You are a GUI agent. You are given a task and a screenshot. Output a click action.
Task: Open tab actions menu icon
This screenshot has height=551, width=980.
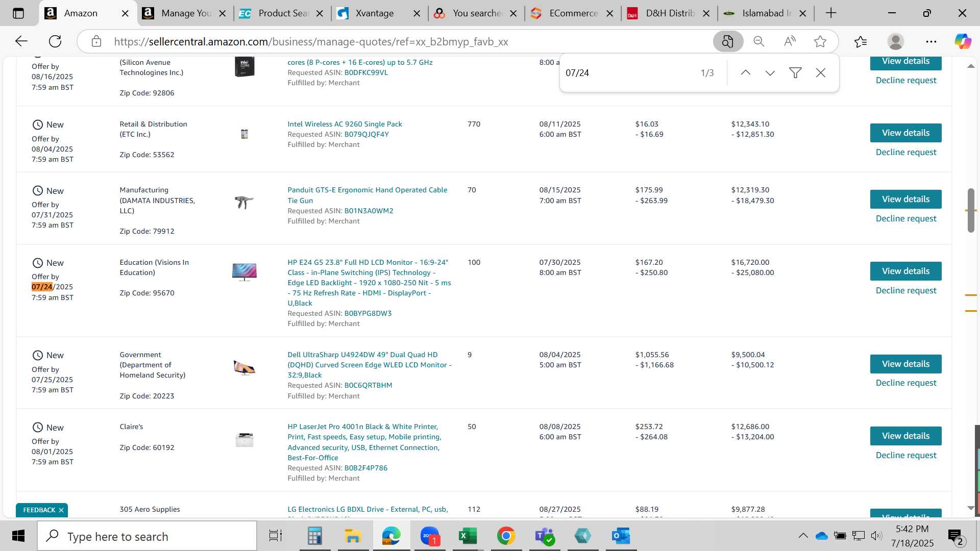click(18, 13)
